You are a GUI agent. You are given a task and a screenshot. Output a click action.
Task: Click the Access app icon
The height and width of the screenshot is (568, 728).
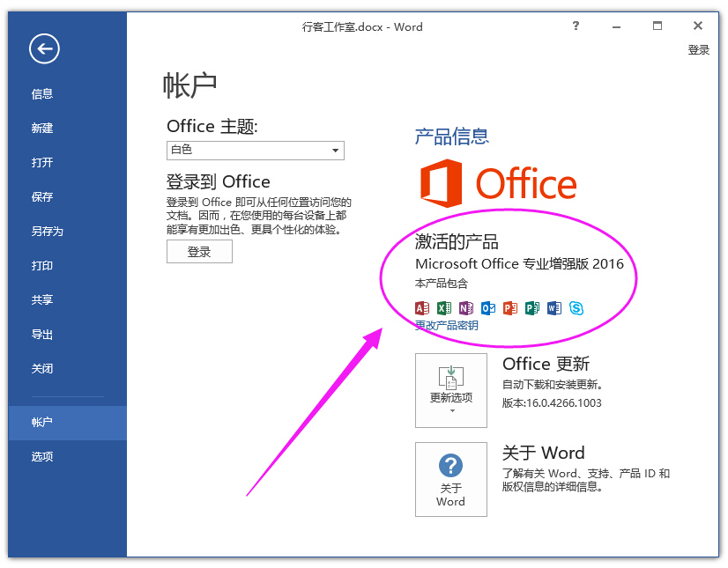click(x=421, y=308)
